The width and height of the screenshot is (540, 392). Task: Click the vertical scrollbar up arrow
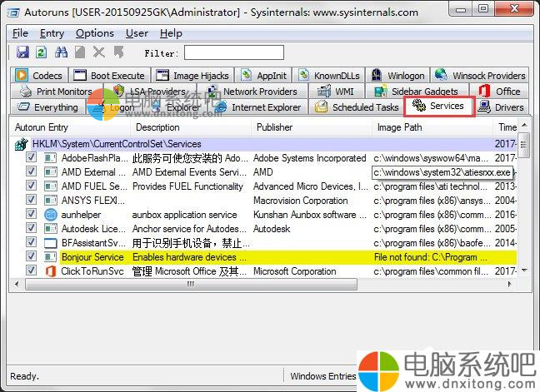(x=524, y=125)
